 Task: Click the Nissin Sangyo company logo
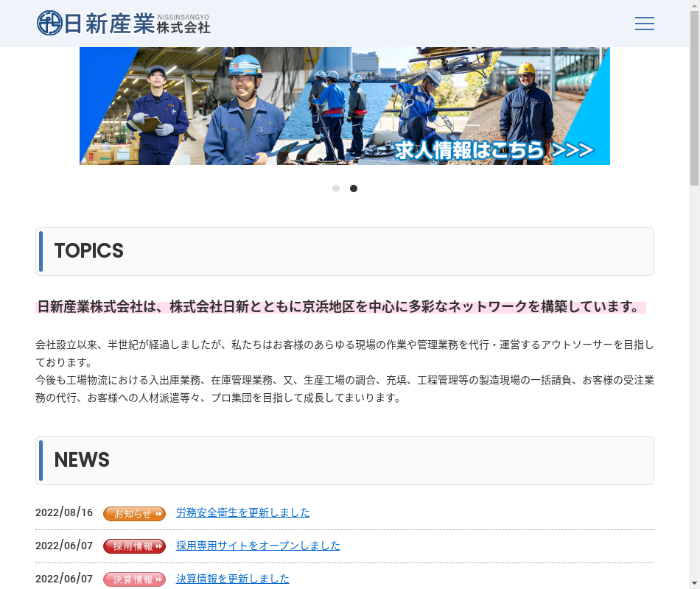[x=123, y=23]
